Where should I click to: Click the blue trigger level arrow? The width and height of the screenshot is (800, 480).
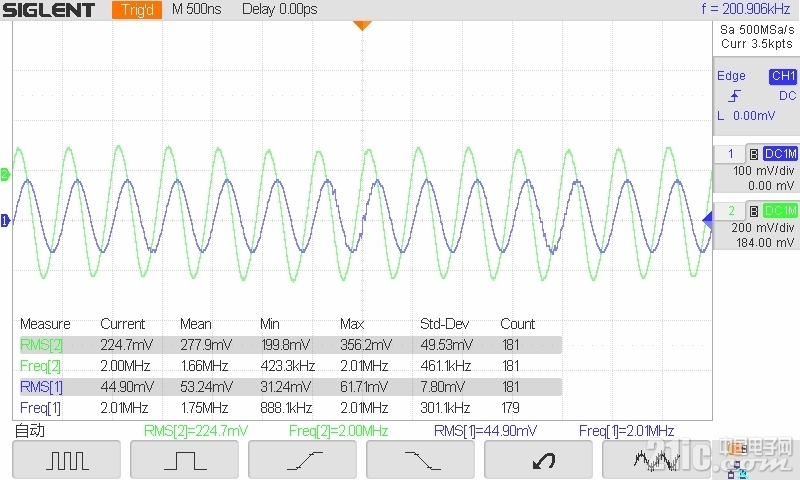[x=707, y=220]
